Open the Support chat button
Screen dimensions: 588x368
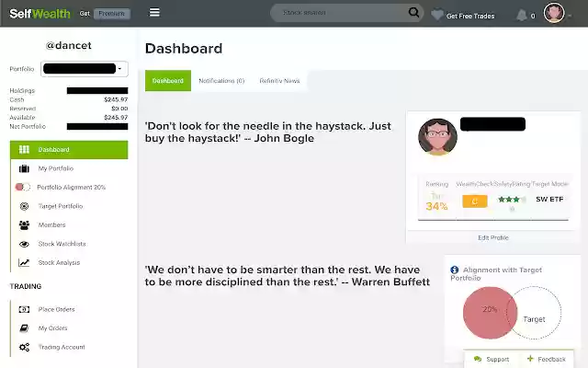point(492,359)
